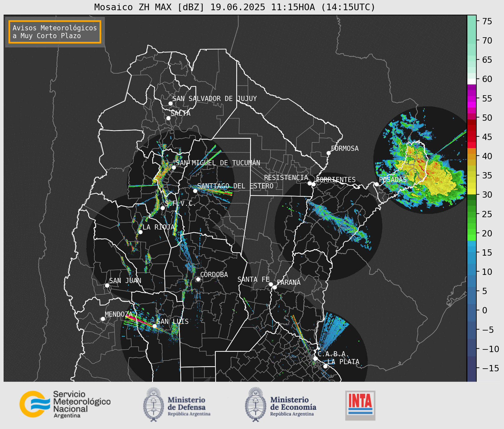Click the San Luis city dot
The image size is (504, 429).
(x=154, y=326)
